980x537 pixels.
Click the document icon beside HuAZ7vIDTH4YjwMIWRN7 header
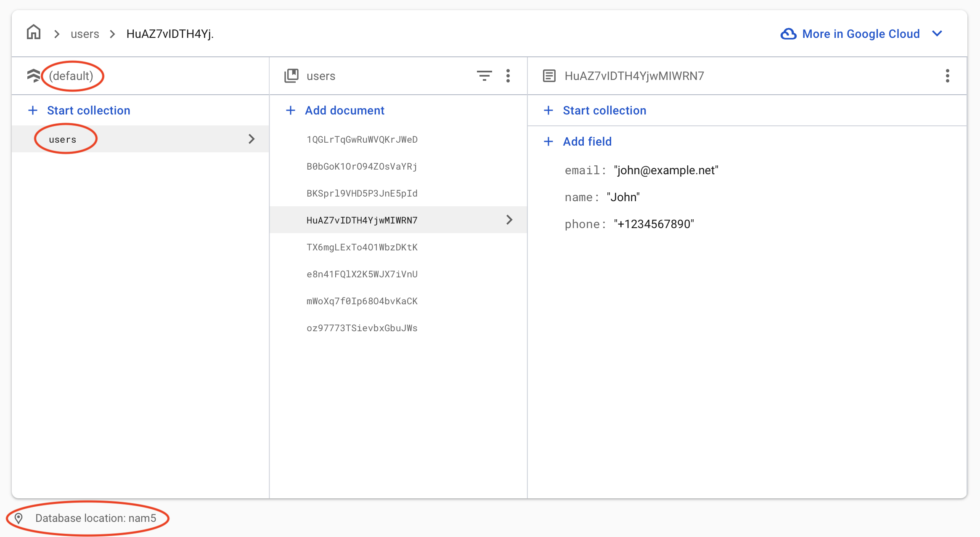pyautogui.click(x=549, y=76)
